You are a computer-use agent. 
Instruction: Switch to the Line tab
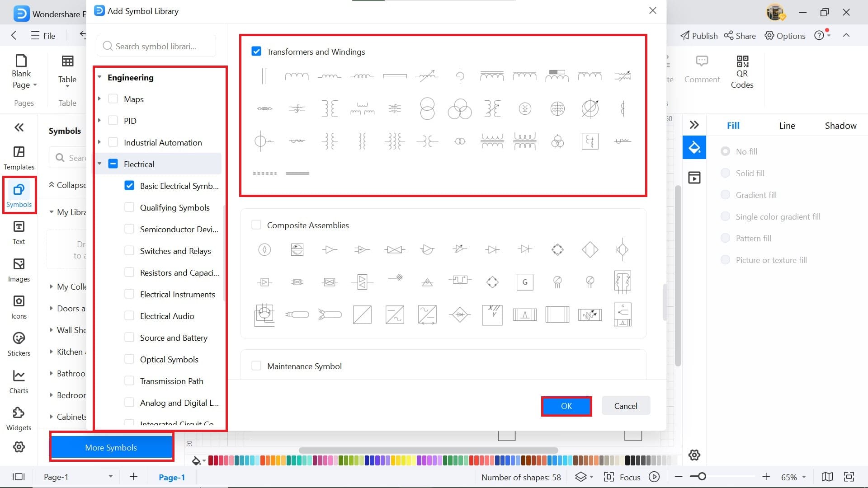(x=787, y=126)
